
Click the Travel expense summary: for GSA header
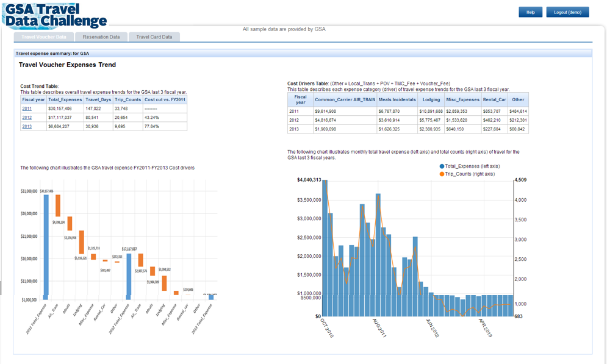point(52,54)
